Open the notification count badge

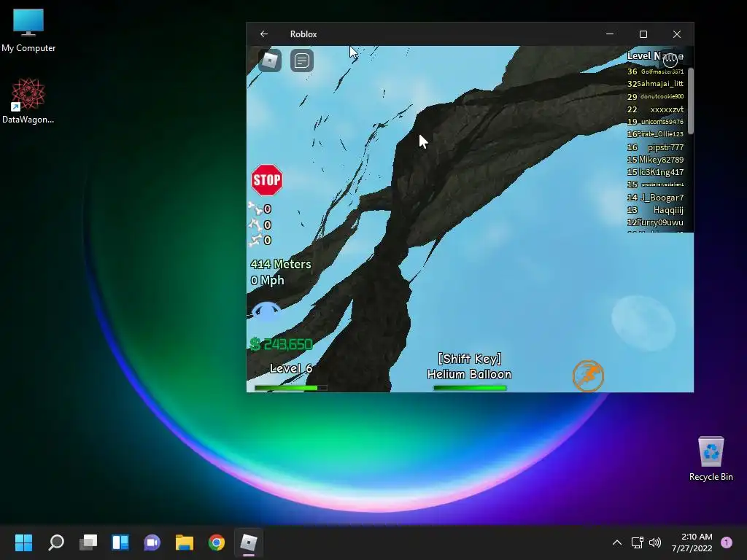tap(727, 542)
